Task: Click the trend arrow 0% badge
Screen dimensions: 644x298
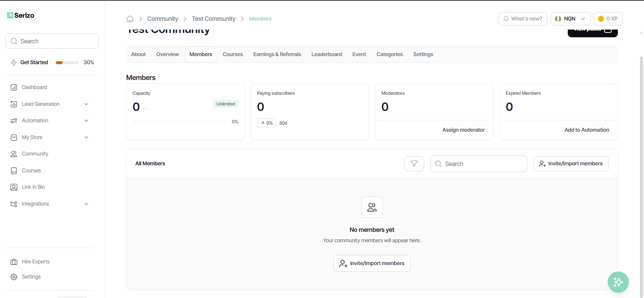Action: [267, 123]
